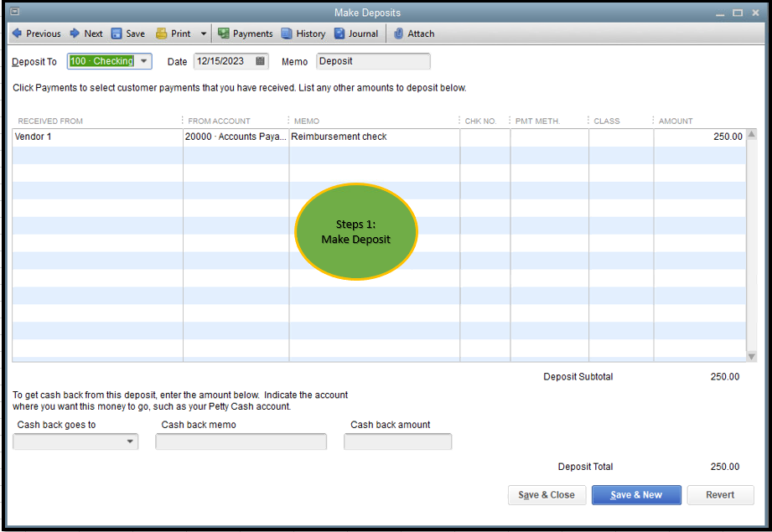Open the window system menu icon

tap(15, 12)
